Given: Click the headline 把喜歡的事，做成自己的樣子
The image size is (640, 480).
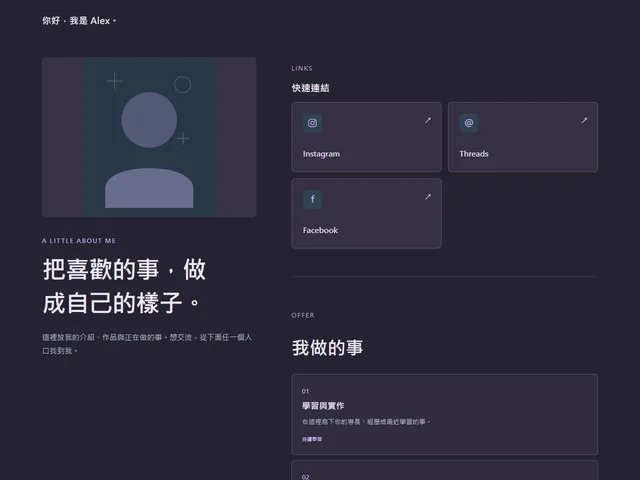Looking at the screenshot, I should click(x=124, y=286).
